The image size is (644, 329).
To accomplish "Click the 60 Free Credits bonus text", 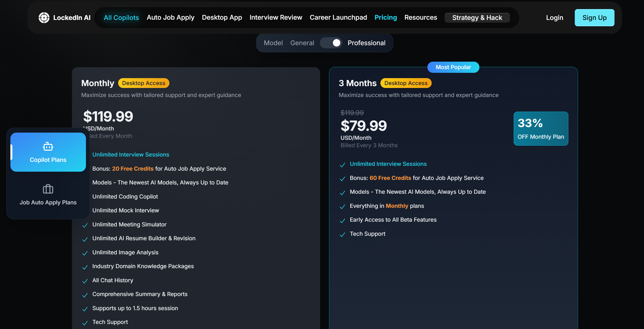I will coord(390,178).
